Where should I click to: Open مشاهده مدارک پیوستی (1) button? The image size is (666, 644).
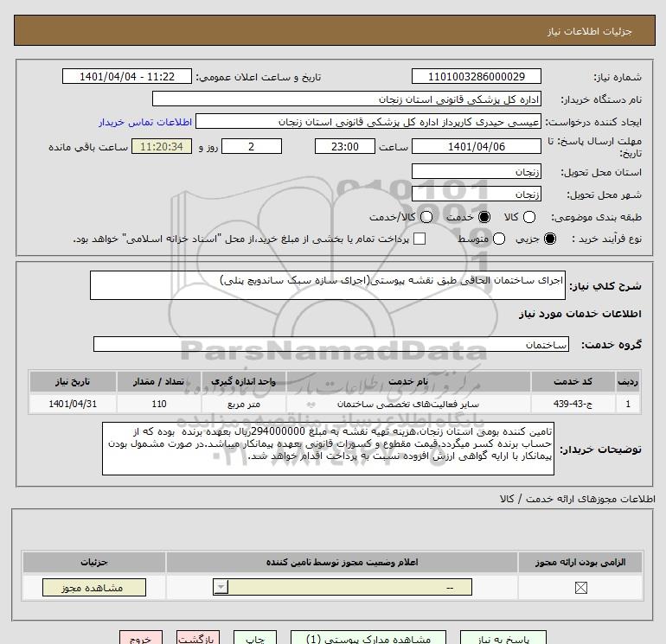click(x=368, y=638)
